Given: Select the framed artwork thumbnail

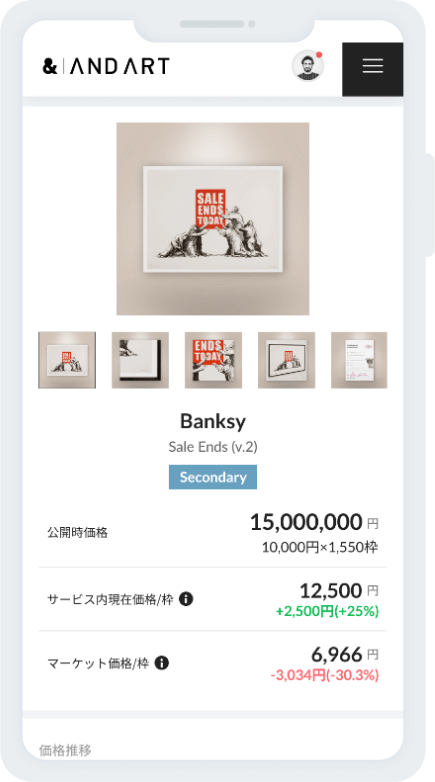Looking at the screenshot, I should pos(286,360).
